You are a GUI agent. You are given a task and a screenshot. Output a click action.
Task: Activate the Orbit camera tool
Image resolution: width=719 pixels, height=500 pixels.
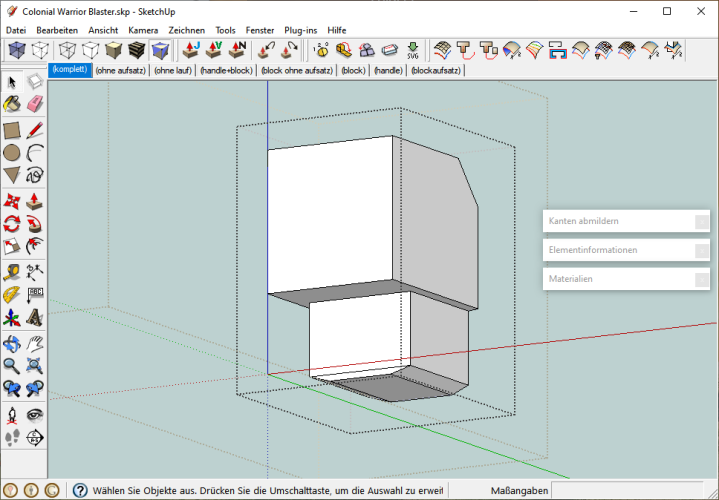point(12,343)
